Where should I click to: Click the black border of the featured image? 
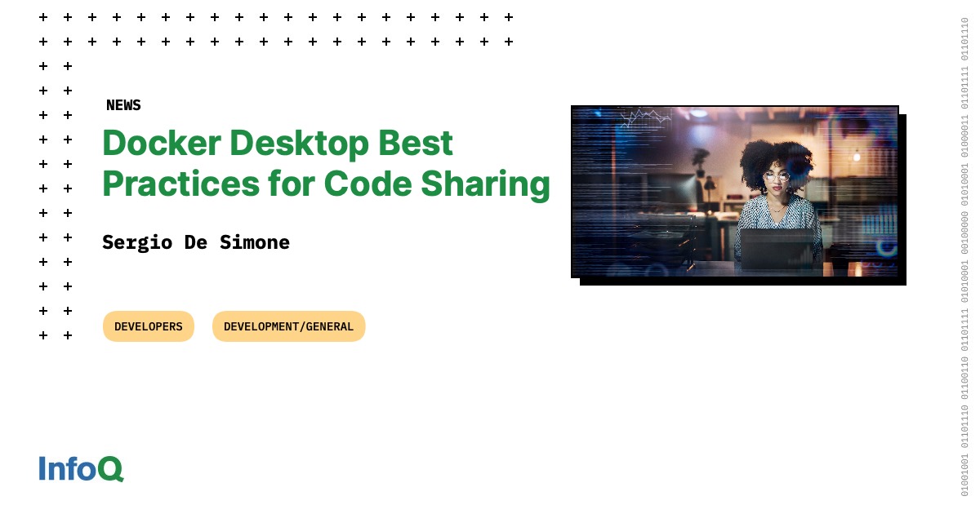(x=902, y=277)
